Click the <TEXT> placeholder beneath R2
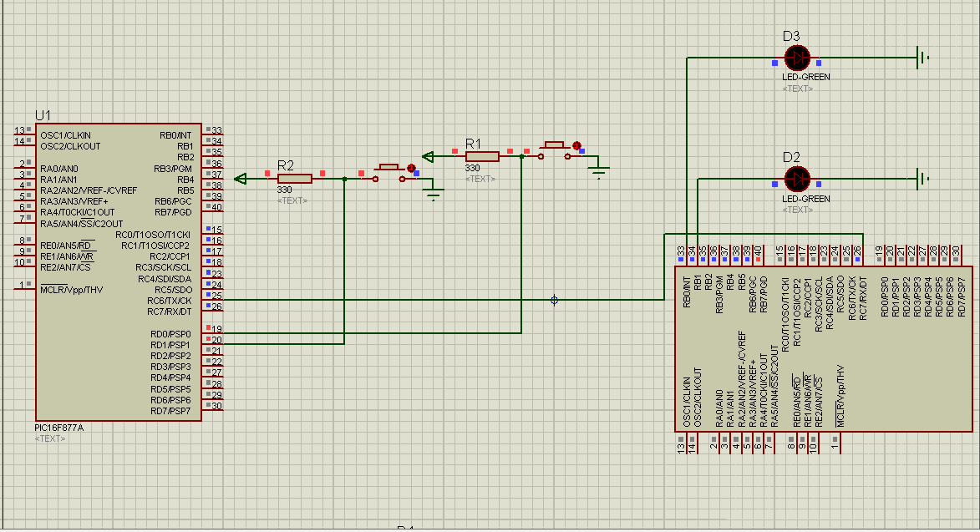 click(x=292, y=200)
